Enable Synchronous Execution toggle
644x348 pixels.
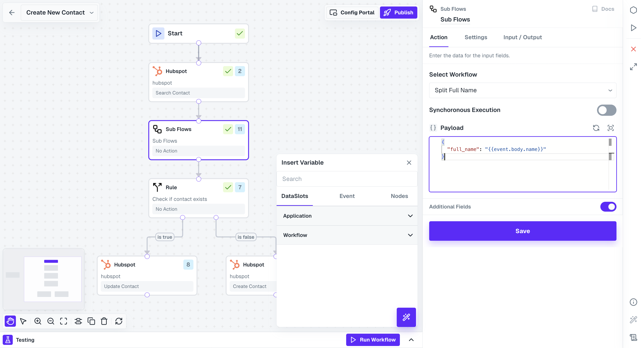coord(606,110)
